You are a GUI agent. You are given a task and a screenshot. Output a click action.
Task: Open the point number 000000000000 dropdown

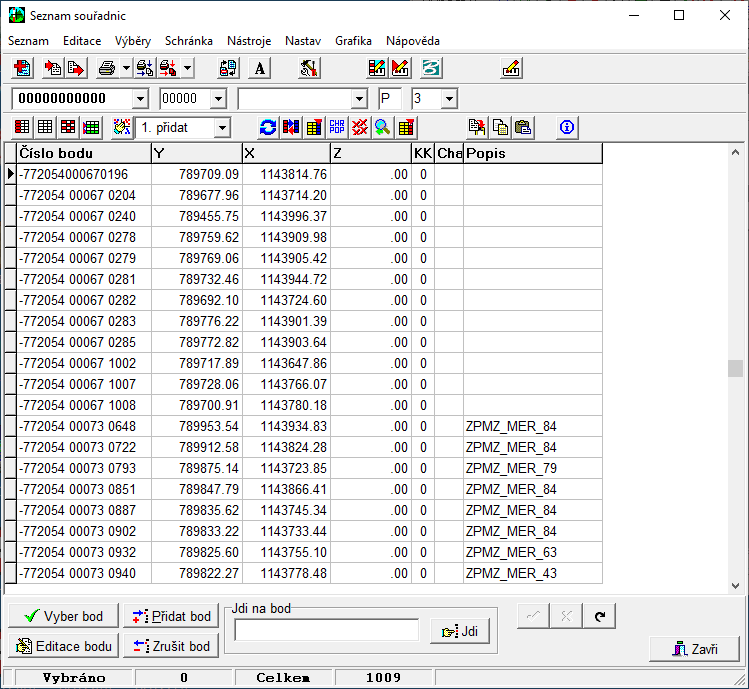pyautogui.click(x=140, y=99)
